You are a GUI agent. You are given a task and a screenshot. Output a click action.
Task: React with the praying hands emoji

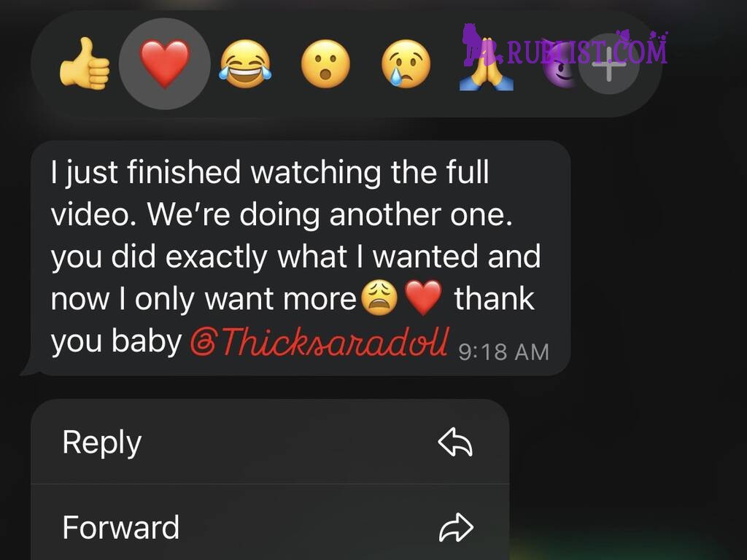pos(486,66)
